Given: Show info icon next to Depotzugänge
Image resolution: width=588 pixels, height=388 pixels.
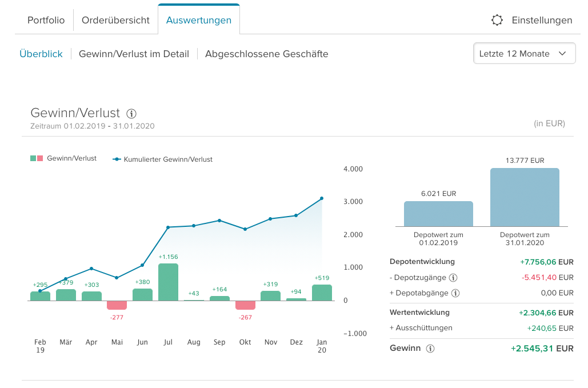Looking at the screenshot, I should coord(453,278).
